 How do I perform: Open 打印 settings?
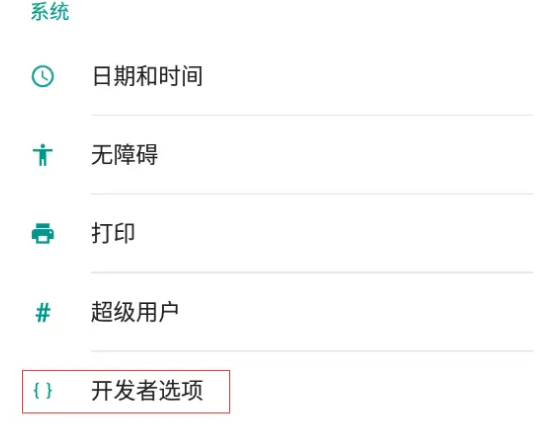coord(113,233)
